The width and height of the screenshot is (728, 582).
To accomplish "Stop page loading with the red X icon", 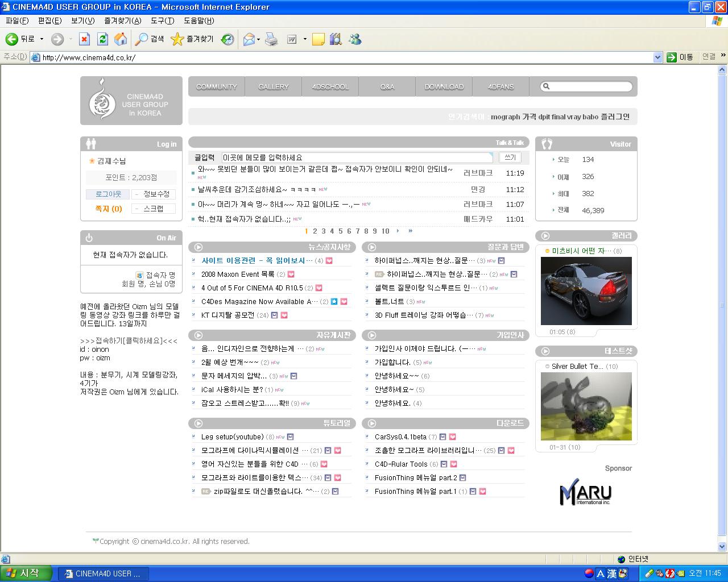I will click(84, 39).
